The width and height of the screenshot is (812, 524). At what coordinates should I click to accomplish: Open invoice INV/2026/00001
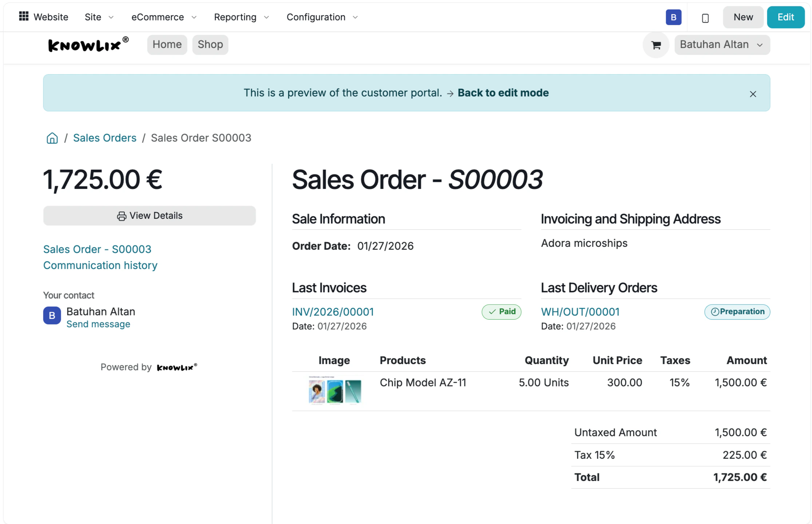tap(332, 312)
